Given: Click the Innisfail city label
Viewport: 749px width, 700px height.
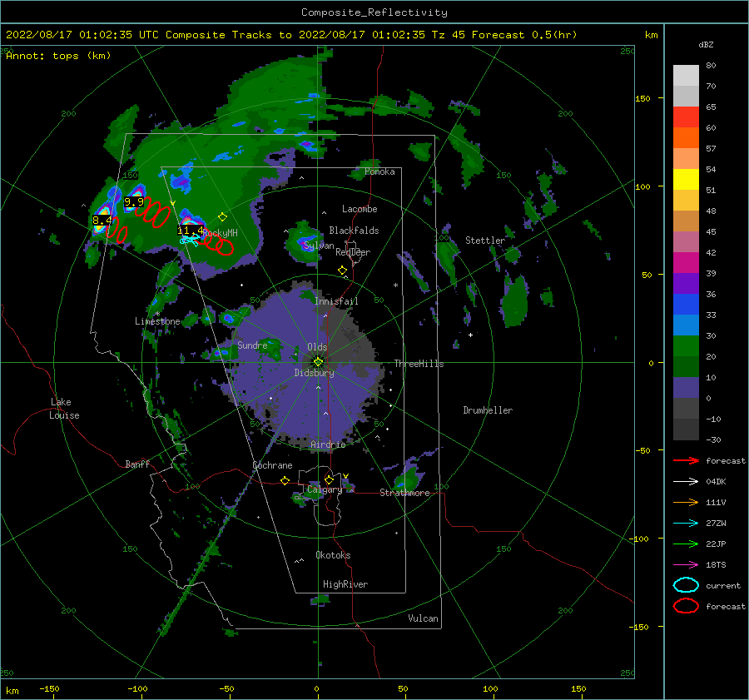Looking at the screenshot, I should [336, 301].
